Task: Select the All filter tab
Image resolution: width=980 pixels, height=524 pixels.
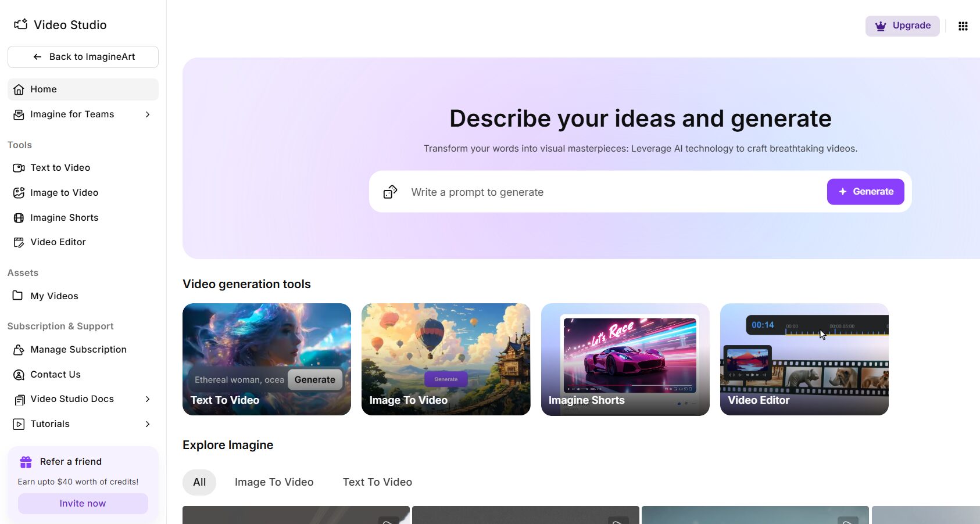Action: pos(199,482)
